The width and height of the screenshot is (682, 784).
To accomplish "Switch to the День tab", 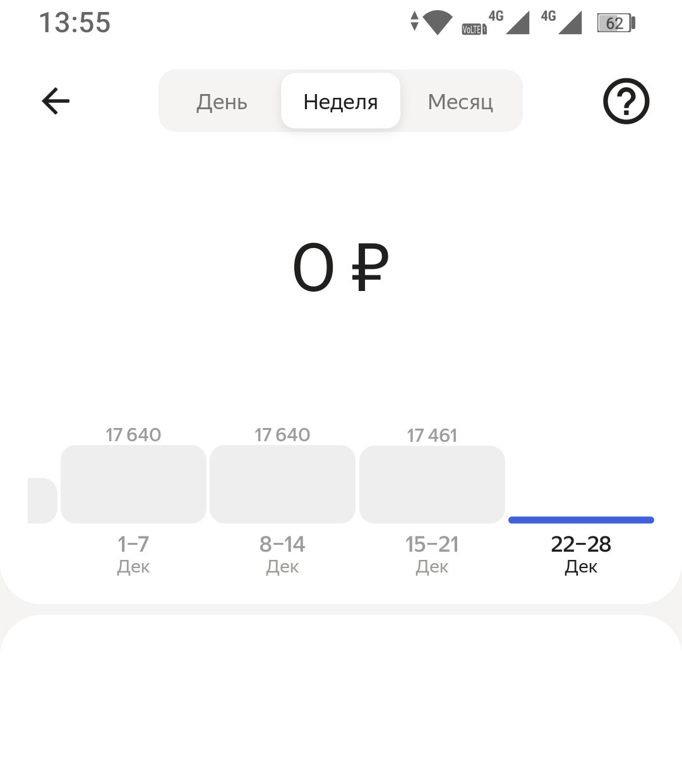I will pos(222,102).
